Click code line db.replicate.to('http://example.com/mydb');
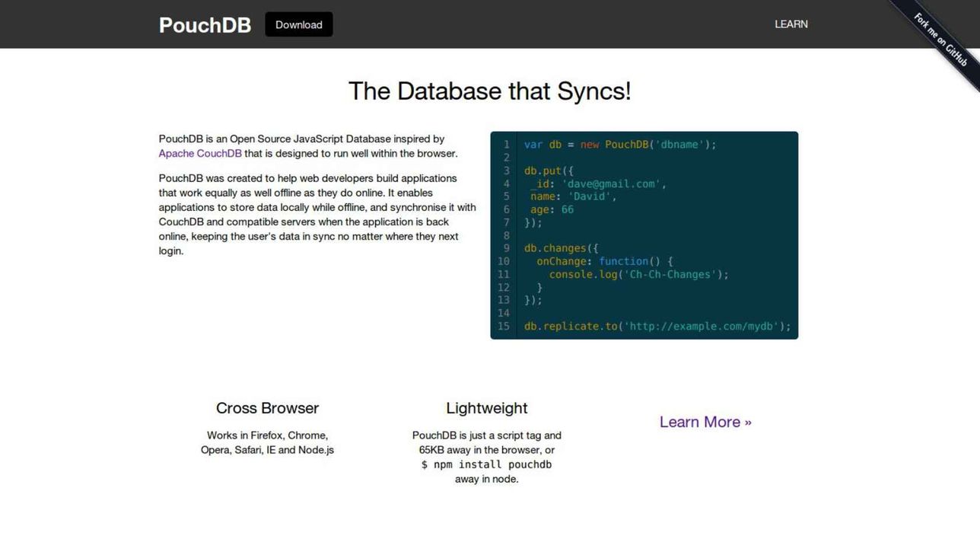This screenshot has width=980, height=552. 657,326
